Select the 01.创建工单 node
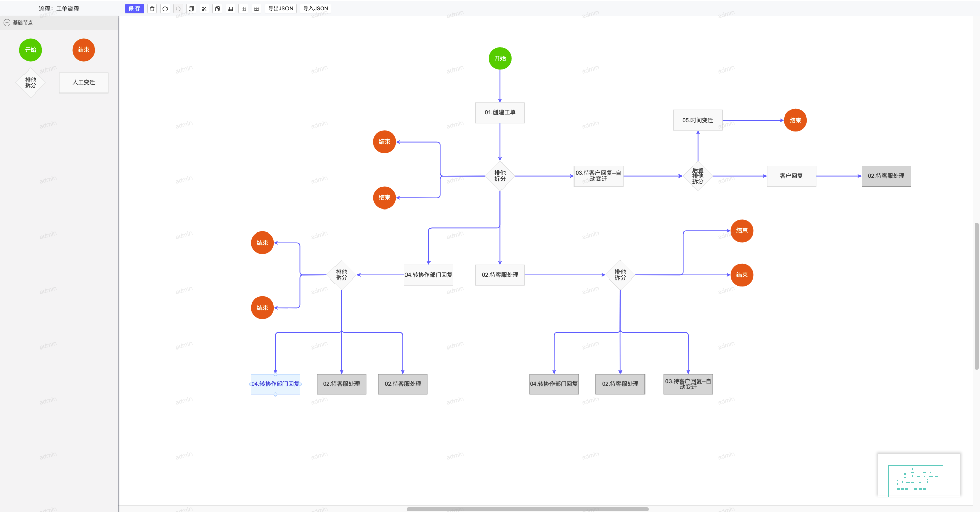 pyautogui.click(x=500, y=112)
